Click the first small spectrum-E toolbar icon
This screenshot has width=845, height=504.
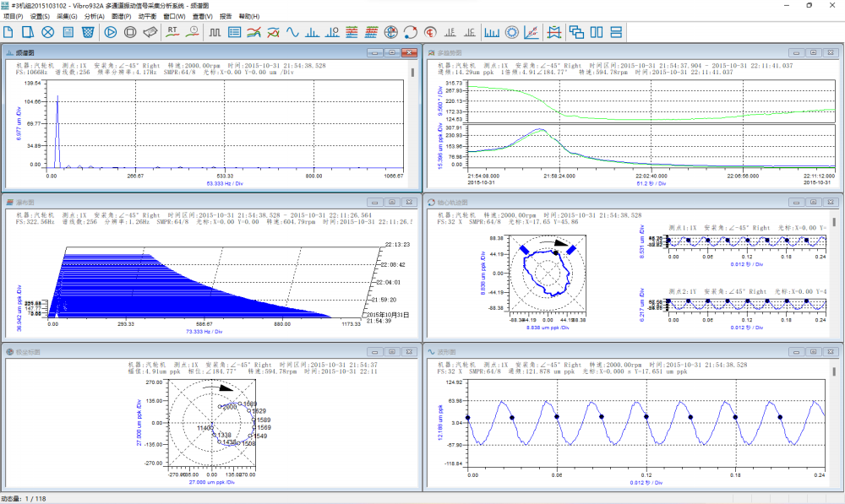click(450, 32)
